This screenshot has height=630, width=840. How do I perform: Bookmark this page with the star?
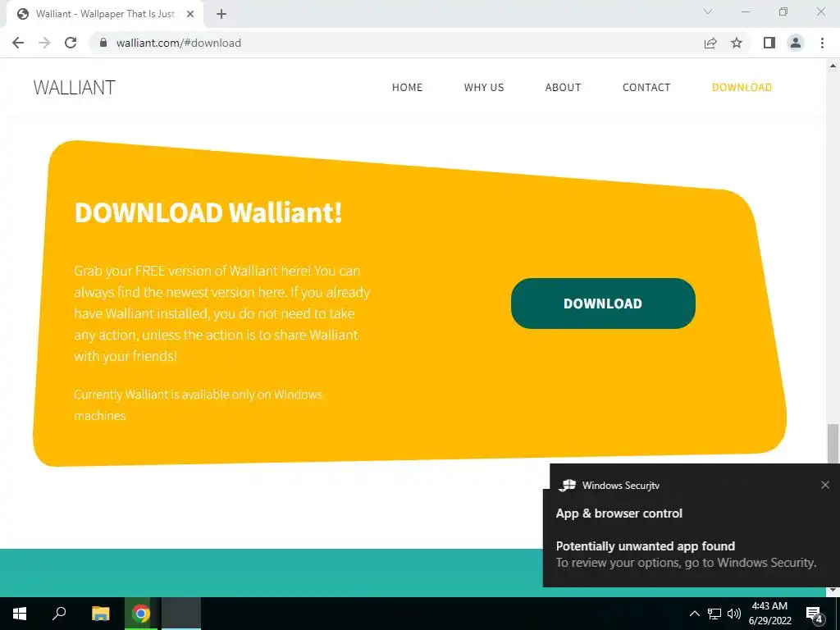click(737, 43)
